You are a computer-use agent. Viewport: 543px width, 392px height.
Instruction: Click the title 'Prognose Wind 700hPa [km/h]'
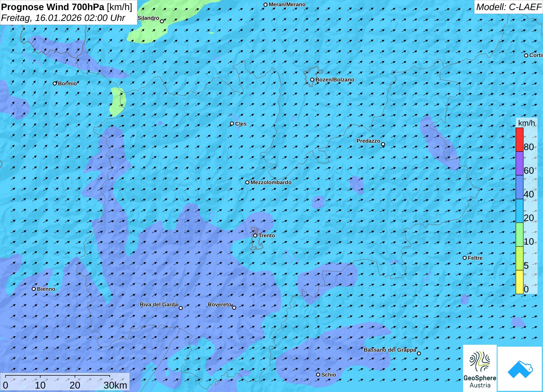(x=67, y=7)
